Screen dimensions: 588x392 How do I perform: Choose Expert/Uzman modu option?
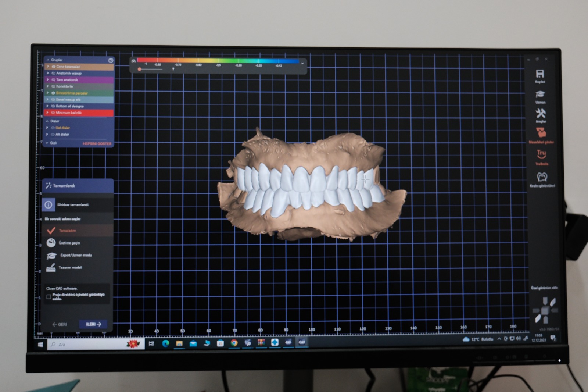pyautogui.click(x=76, y=255)
